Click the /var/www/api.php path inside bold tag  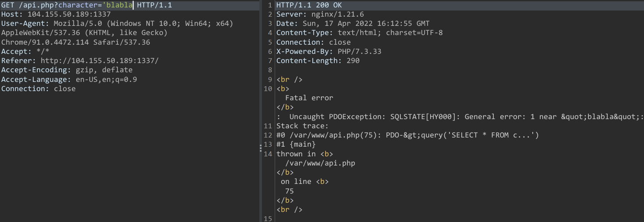(320, 163)
